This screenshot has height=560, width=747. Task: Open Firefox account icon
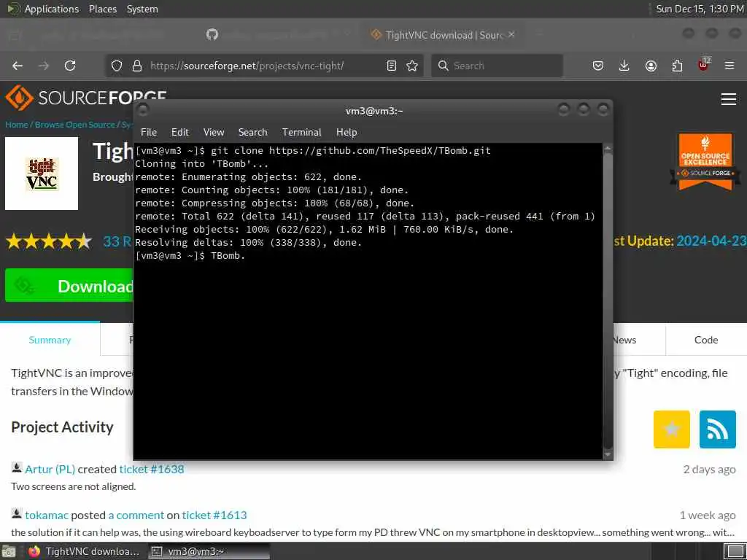651,66
